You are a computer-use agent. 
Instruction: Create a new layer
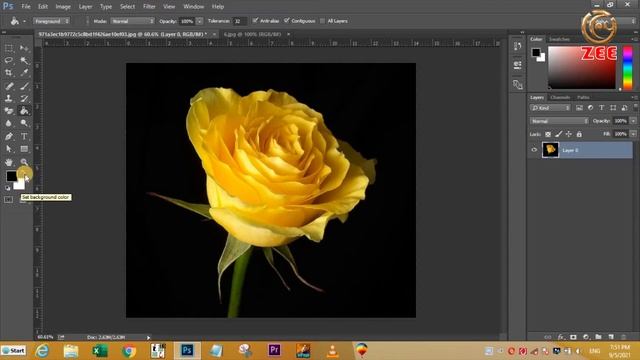pyautogui.click(x=611, y=337)
